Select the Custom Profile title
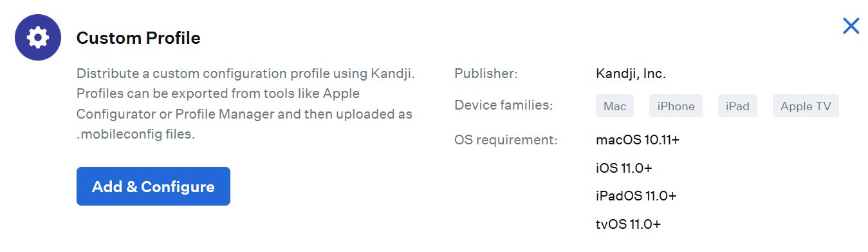This screenshot has height=252, width=868. (x=138, y=38)
